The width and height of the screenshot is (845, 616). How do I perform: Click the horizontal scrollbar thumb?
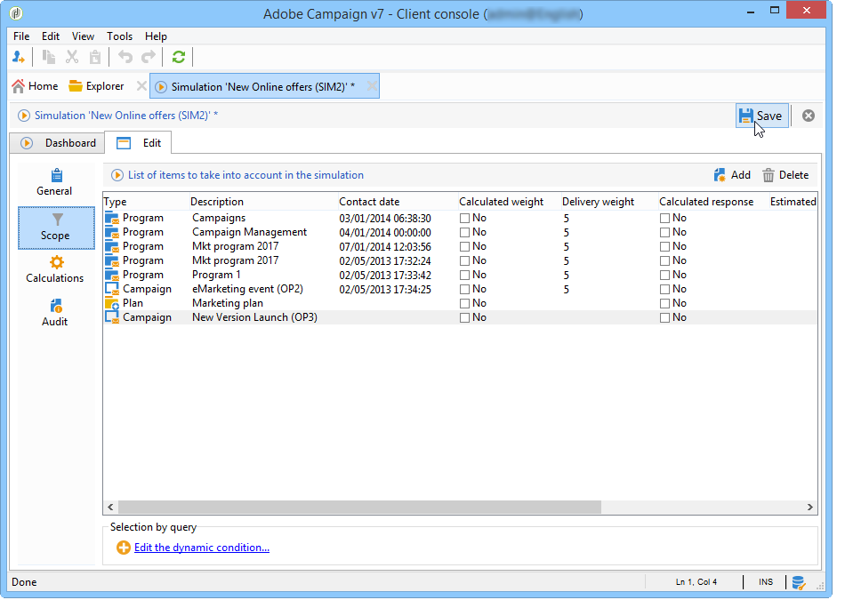coord(359,508)
